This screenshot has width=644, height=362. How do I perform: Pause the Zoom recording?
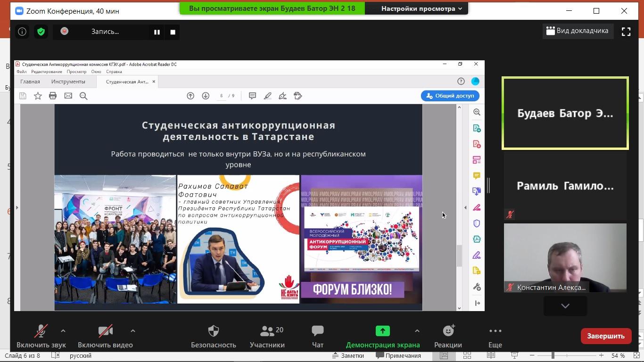pos(157,32)
